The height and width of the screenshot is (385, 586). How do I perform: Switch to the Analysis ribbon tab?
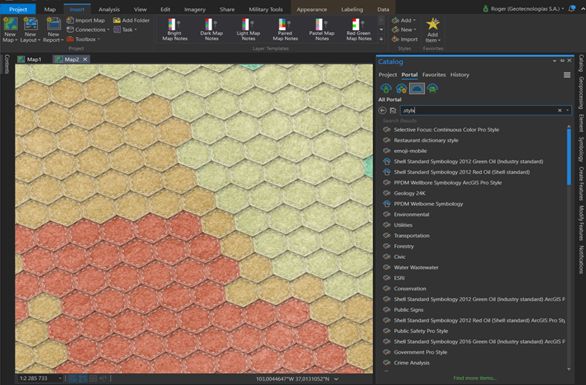click(109, 9)
